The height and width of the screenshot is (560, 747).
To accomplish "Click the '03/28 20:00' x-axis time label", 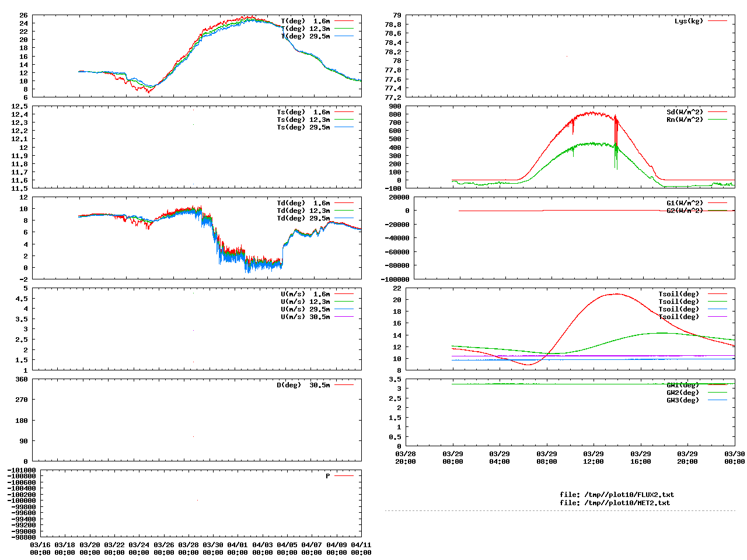I will (x=406, y=457).
